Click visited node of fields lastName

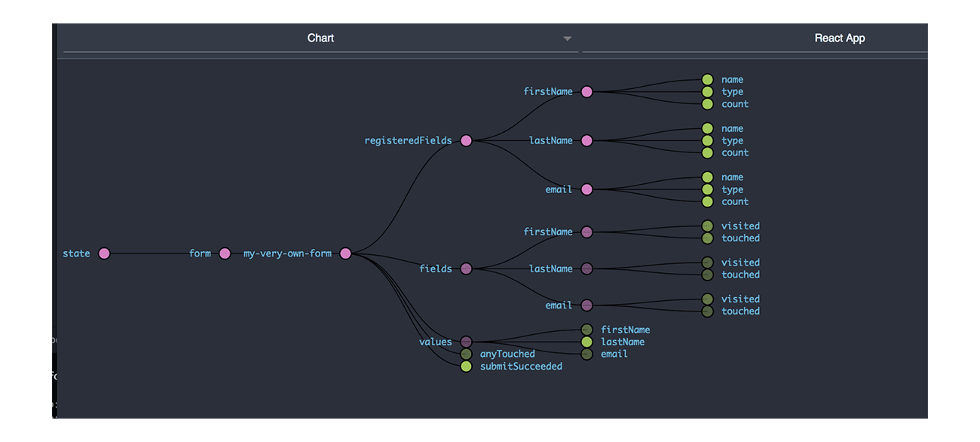coord(707,262)
